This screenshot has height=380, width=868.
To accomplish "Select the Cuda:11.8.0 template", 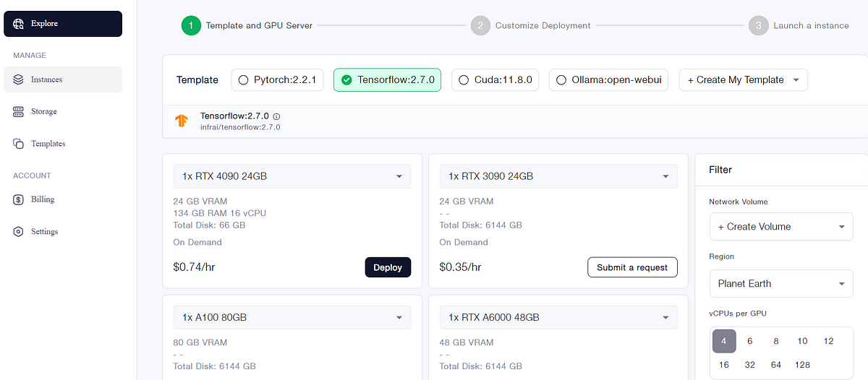I will (x=496, y=80).
